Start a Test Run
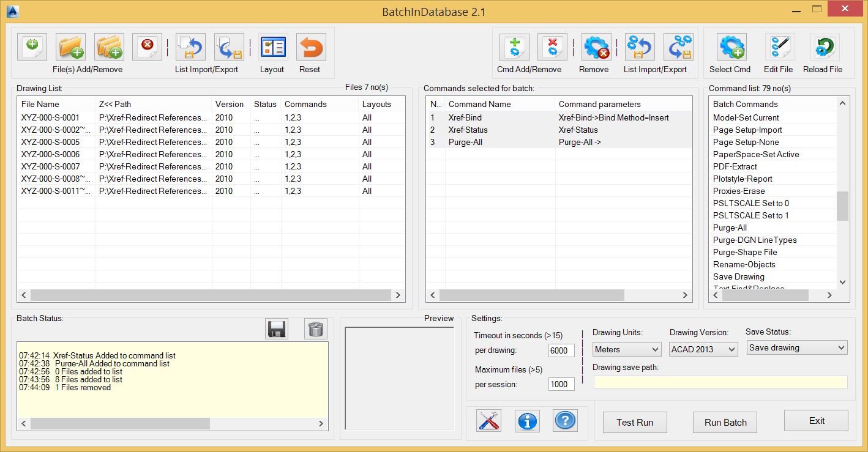This screenshot has width=868, height=452. pyautogui.click(x=635, y=422)
